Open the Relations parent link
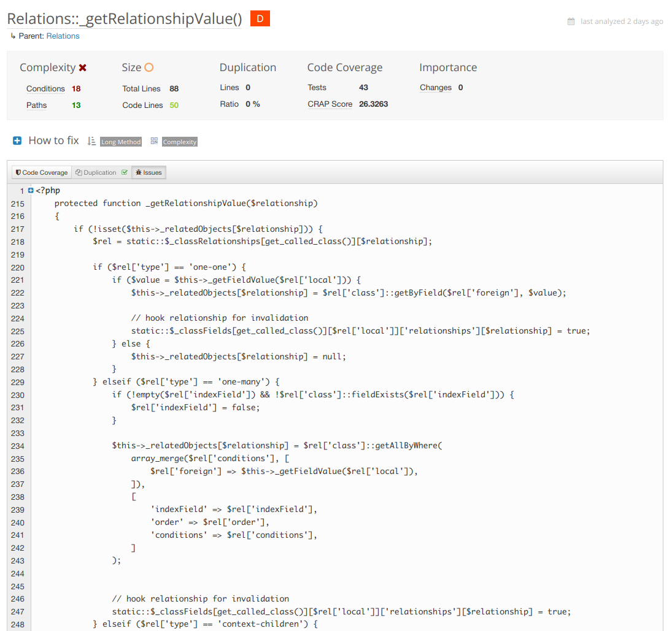The height and width of the screenshot is (631, 672). point(63,36)
